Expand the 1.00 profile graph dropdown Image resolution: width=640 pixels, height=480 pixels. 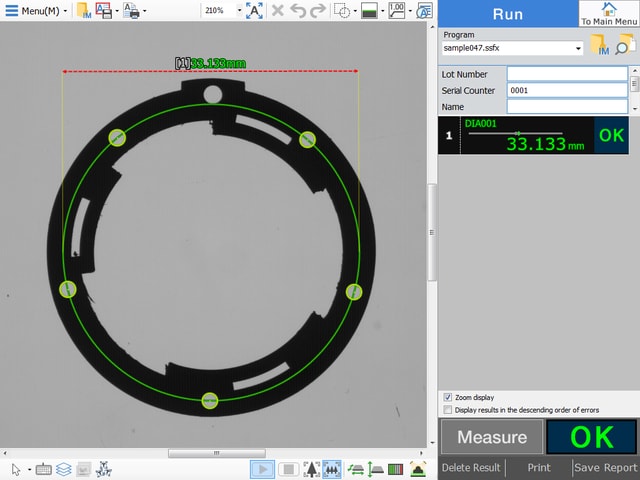(x=410, y=11)
